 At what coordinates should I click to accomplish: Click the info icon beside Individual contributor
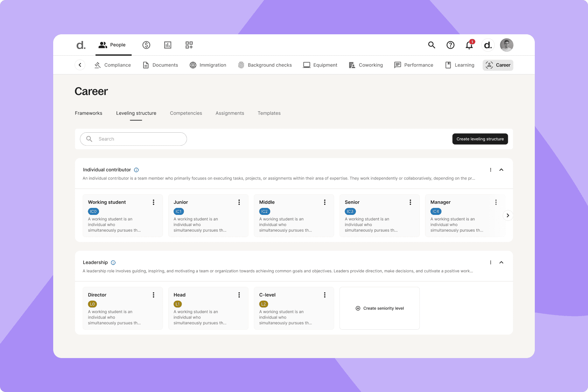(x=136, y=170)
